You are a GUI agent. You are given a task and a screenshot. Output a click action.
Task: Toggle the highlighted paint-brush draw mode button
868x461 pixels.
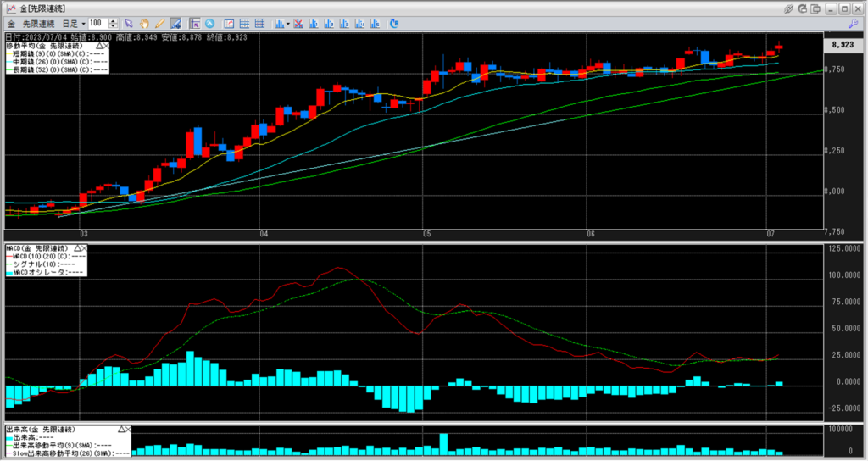175,23
